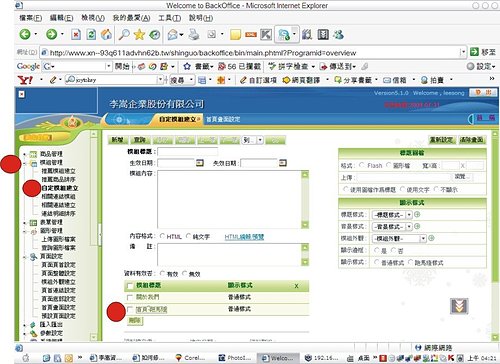Open the 模組外觀 dropdown
This screenshot has width=500, height=364.
399,239
